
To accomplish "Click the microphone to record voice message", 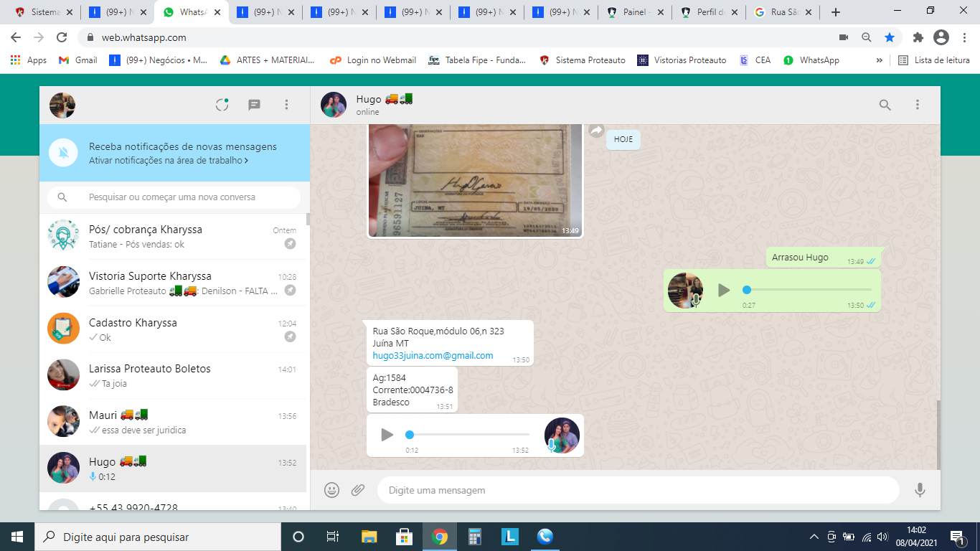I will pos(920,490).
